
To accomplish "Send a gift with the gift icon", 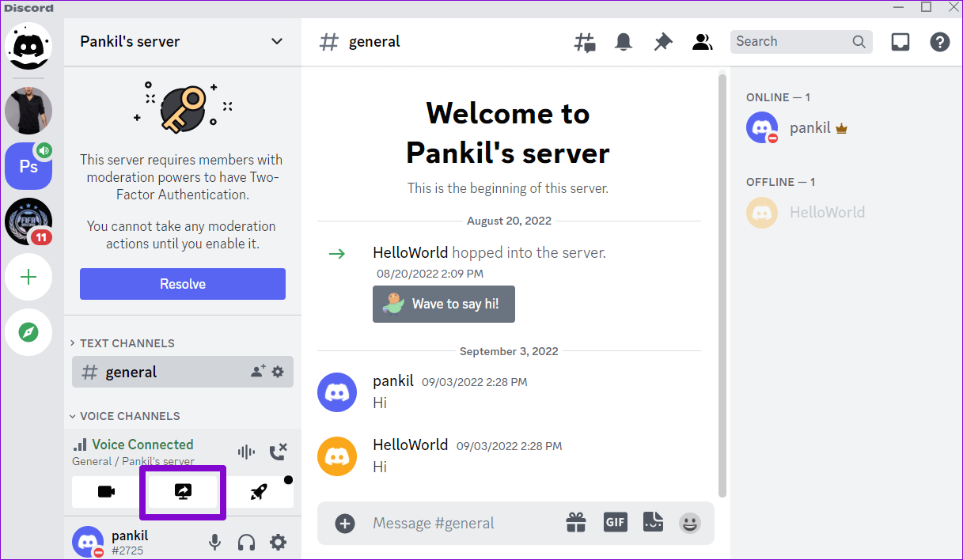I will [x=576, y=522].
